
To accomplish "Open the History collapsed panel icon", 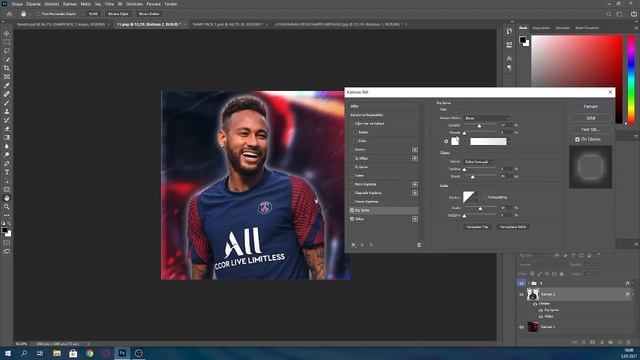I will point(509,31).
